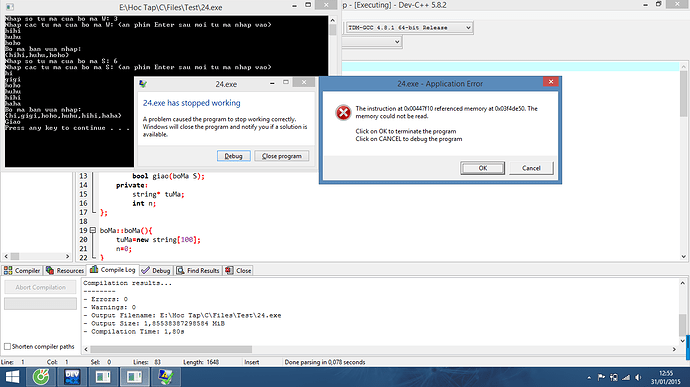The height and width of the screenshot is (387, 690).
Task: Open the Resources tab
Action: pos(65,270)
